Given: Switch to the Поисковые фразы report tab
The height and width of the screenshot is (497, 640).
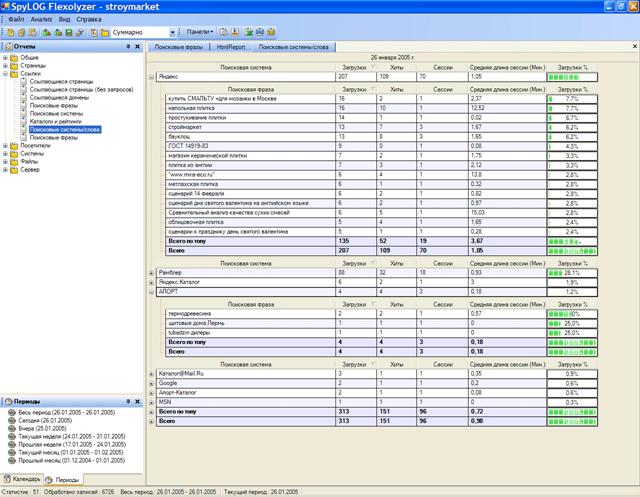Looking at the screenshot, I should [x=178, y=47].
